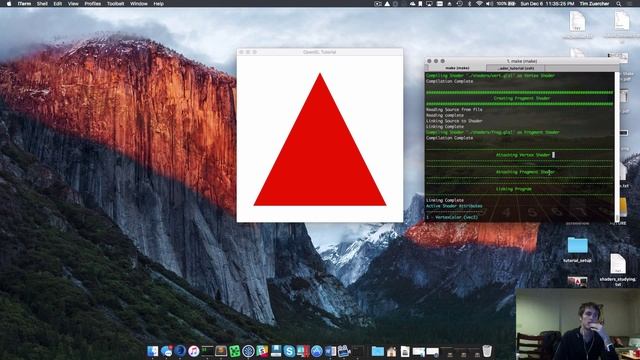This screenshot has width=640, height=360.
Task: Click the 'Reading Source from file' terminal line
Action: tap(454, 110)
